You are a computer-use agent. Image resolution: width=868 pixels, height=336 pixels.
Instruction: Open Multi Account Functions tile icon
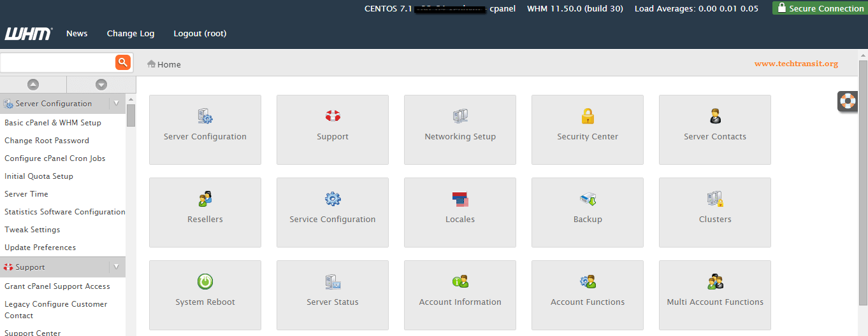click(x=715, y=281)
